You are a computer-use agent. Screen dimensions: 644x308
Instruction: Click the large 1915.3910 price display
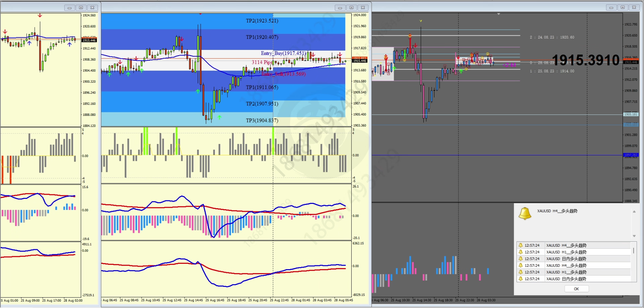(586, 60)
